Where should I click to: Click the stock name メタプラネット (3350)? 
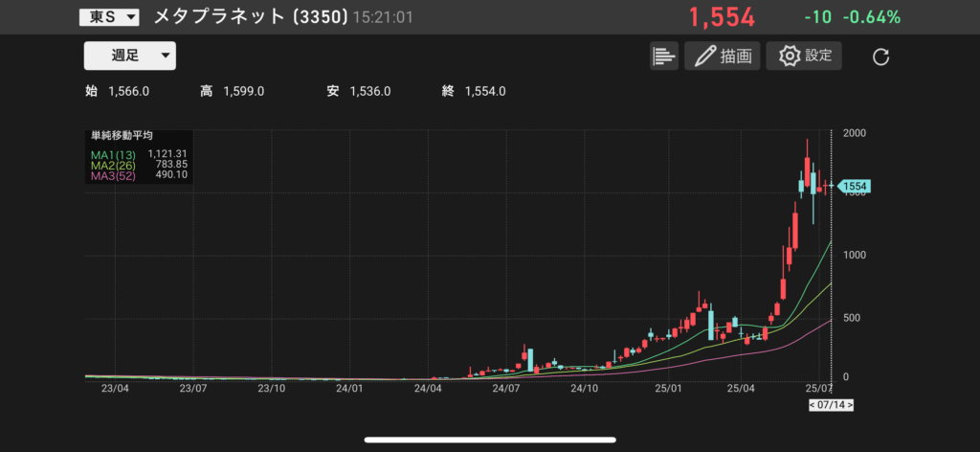tap(251, 17)
